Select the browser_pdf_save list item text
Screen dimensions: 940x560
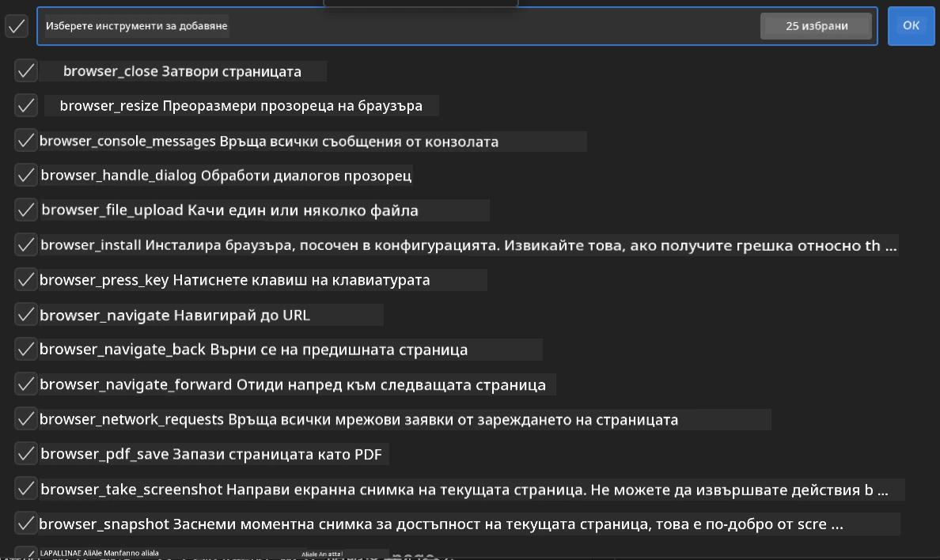pyautogui.click(x=211, y=454)
